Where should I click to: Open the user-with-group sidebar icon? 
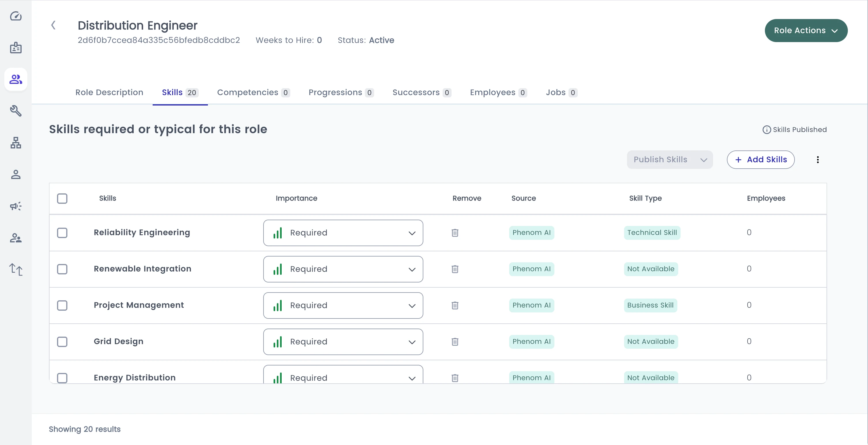tap(16, 238)
